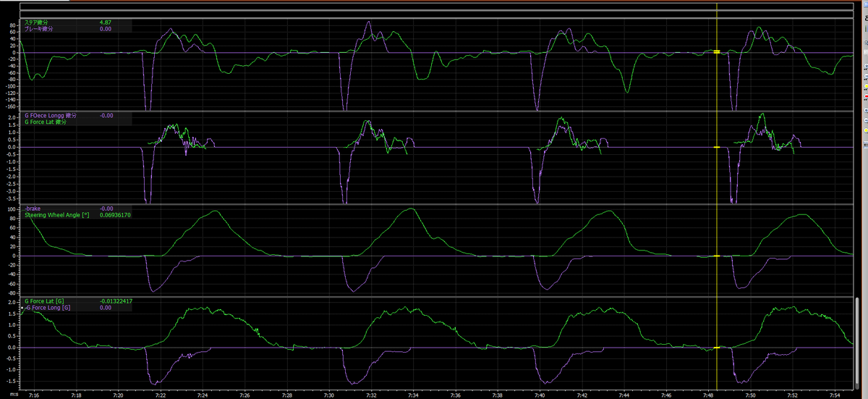
Task: Select the -brake channel legend label
Action: (33, 209)
